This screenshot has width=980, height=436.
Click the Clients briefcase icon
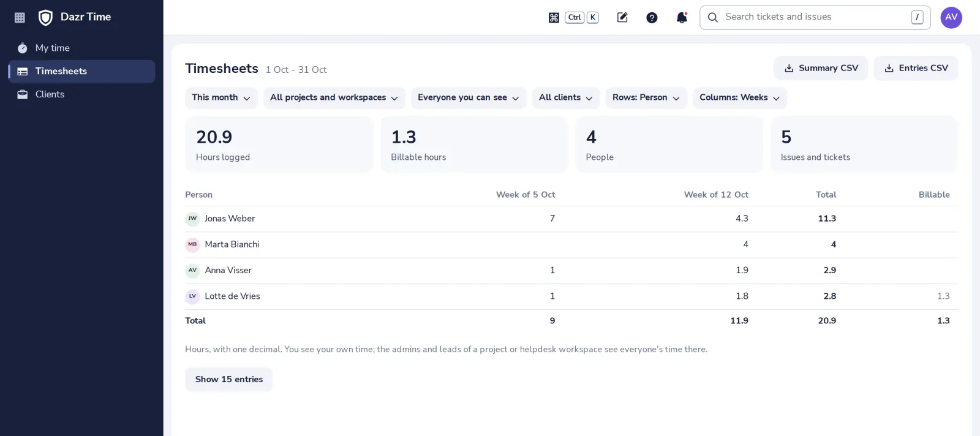point(23,94)
